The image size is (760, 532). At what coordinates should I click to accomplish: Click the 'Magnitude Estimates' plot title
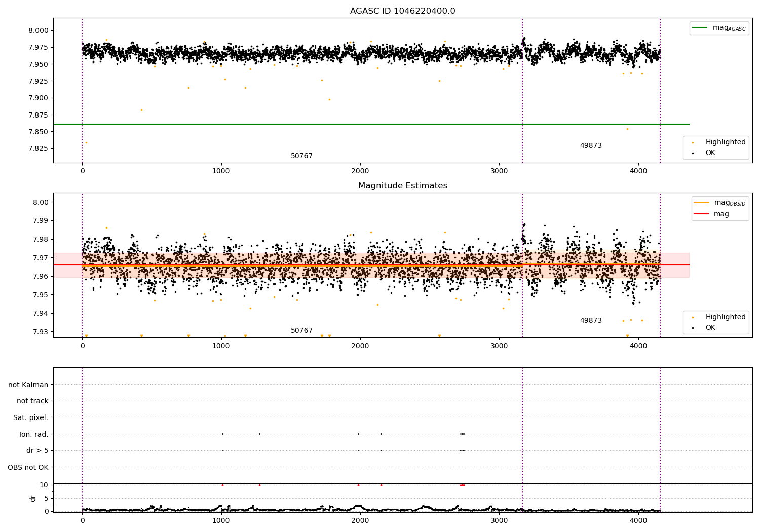402,186
